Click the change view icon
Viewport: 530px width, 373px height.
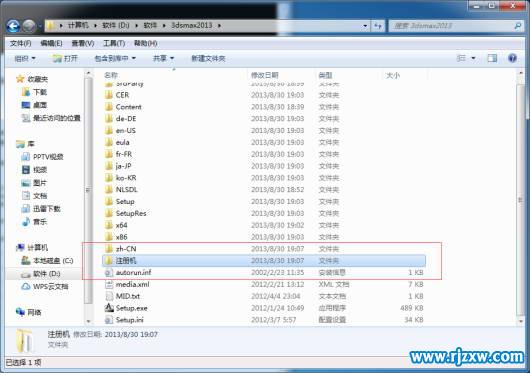pos(461,58)
